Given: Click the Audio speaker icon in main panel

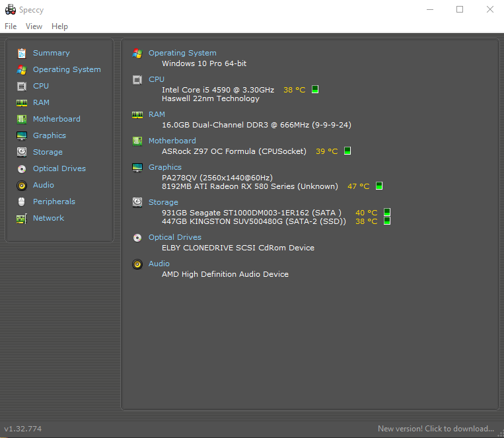Looking at the screenshot, I should [x=137, y=264].
